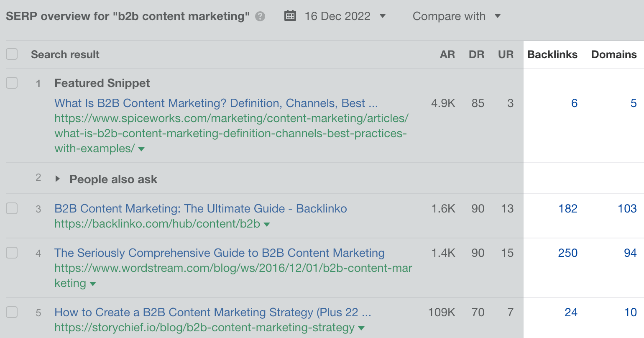Image resolution: width=644 pixels, height=338 pixels.
Task: Click the DR column header
Action: pyautogui.click(x=476, y=54)
